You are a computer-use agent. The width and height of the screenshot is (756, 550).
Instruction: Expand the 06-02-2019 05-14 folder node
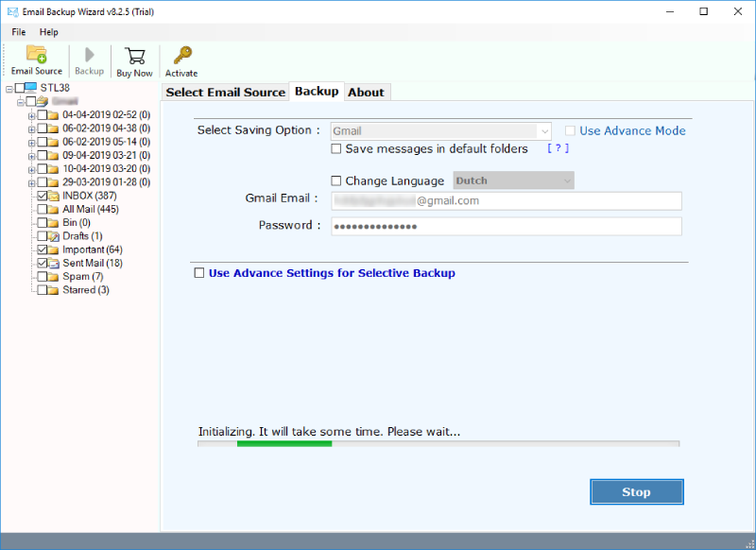[x=31, y=143]
